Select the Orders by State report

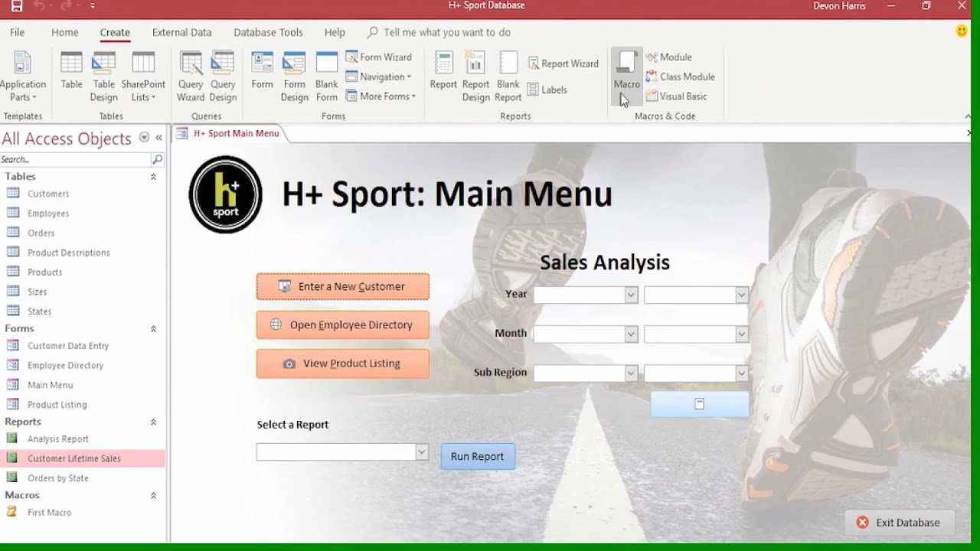[58, 478]
